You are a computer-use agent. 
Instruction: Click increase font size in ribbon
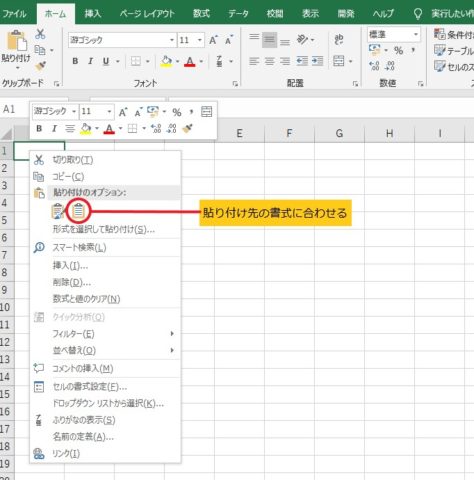(x=213, y=40)
